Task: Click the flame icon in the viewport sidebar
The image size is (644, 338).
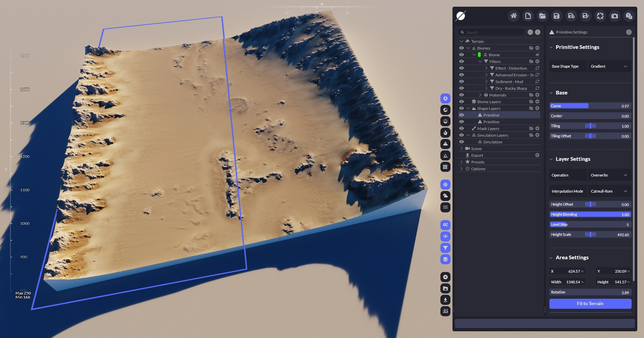Action: point(445,133)
